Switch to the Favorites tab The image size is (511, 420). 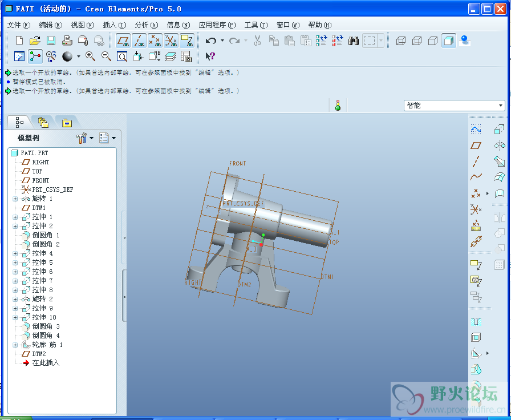[x=67, y=123]
